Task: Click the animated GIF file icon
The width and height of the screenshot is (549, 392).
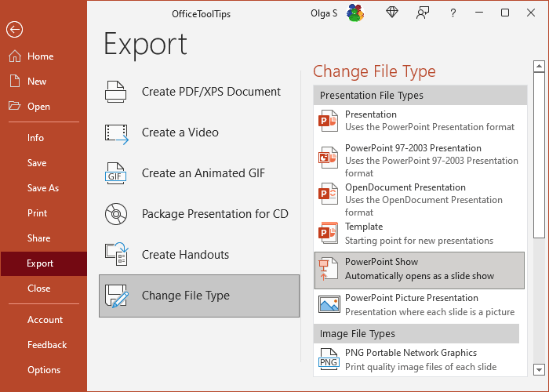Action: (115, 173)
